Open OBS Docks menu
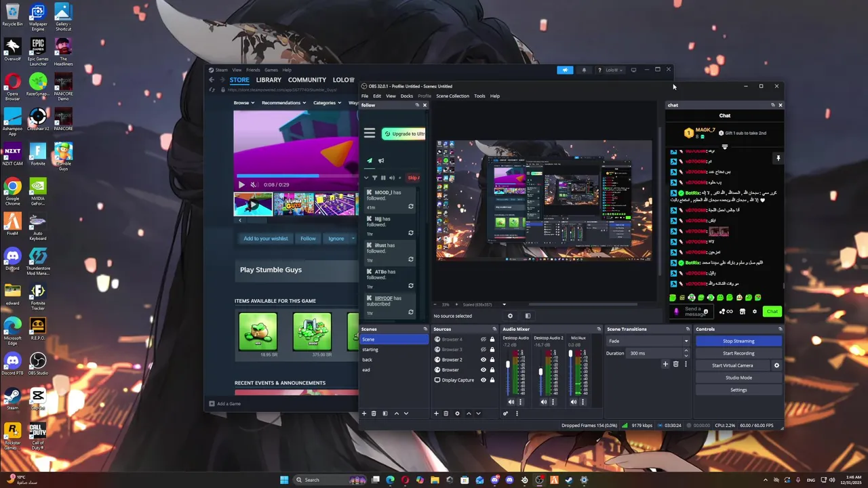This screenshot has height=488, width=868. [406, 96]
